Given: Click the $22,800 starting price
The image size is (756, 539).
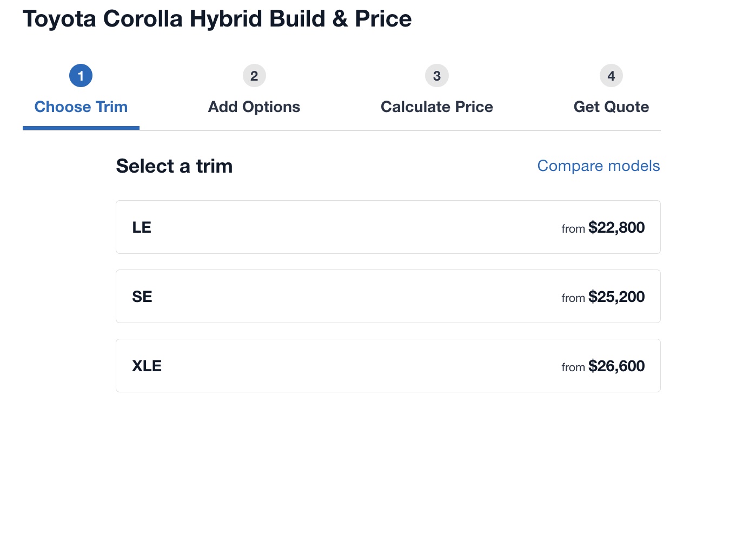Looking at the screenshot, I should click(x=616, y=228).
